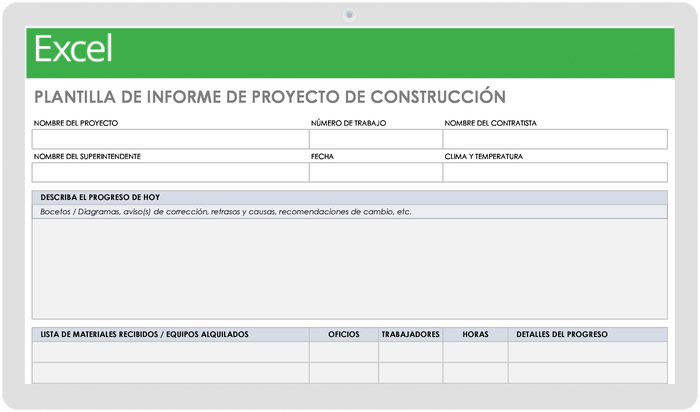This screenshot has height=412, width=700.
Task: Focus the Nombre del Superintendente field
Action: pyautogui.click(x=170, y=172)
